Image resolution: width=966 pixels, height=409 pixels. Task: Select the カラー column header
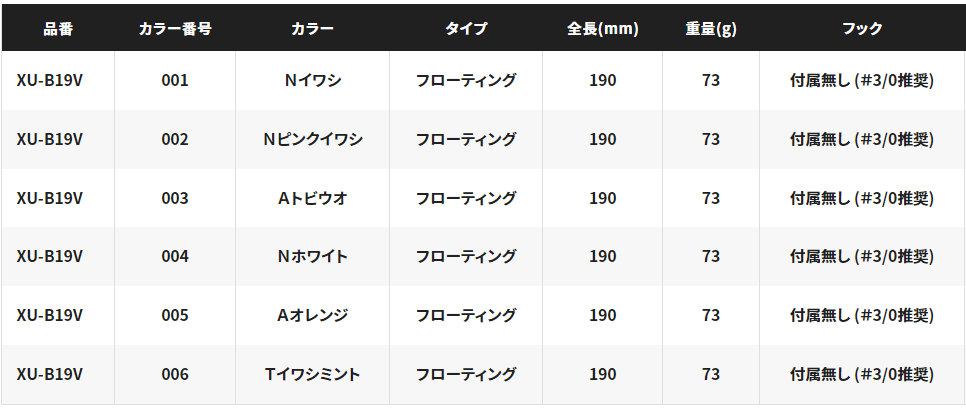[312, 29]
